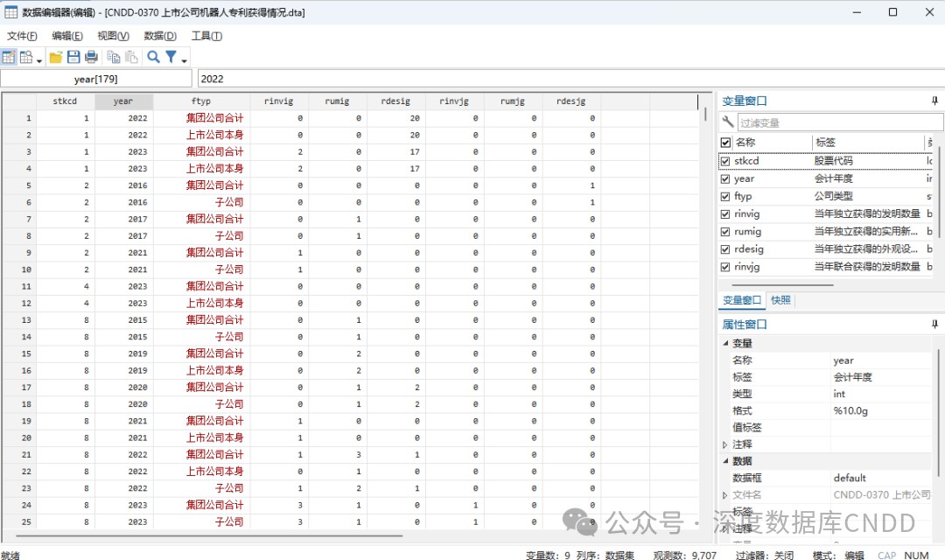Screen dimensions: 945x560
Task: Click the rdesig cell with 20 in row 1
Action: tap(396, 118)
